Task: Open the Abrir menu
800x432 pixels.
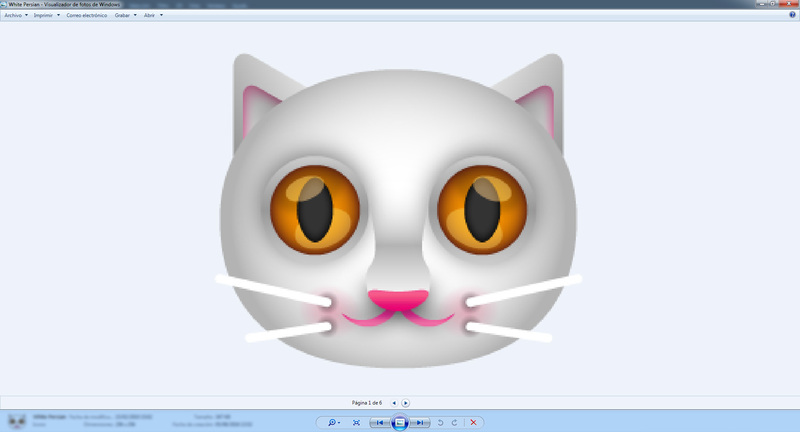Action: pyautogui.click(x=149, y=15)
